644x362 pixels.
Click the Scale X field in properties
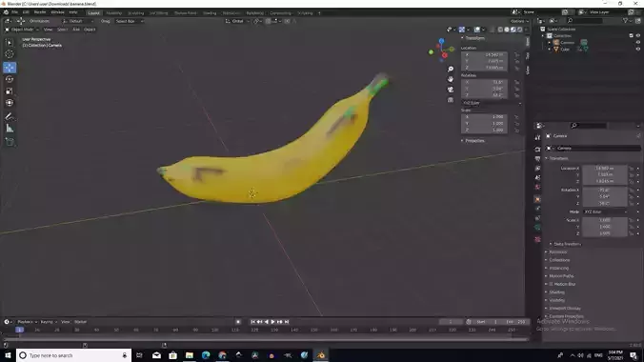pyautogui.click(x=605, y=220)
